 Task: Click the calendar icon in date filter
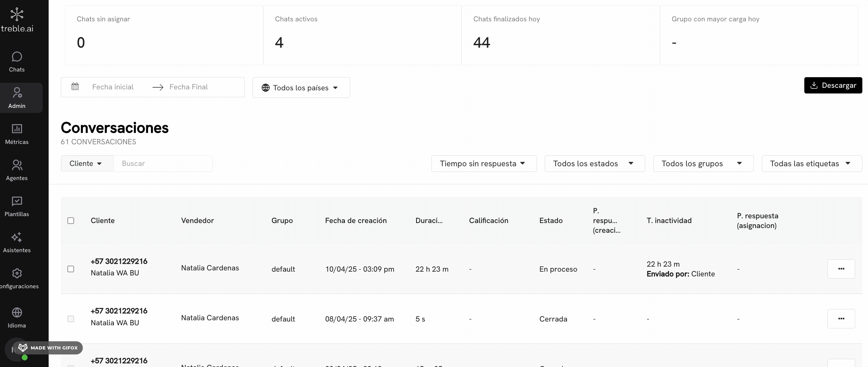pyautogui.click(x=75, y=87)
